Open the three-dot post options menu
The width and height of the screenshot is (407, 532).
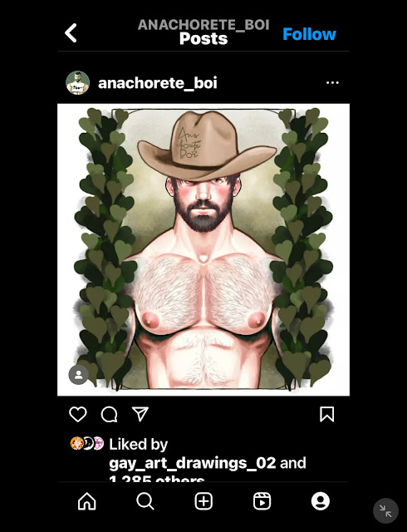[x=332, y=83]
